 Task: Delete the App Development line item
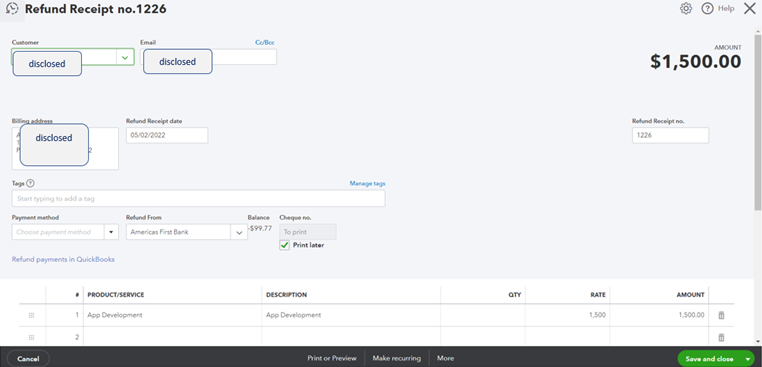(x=721, y=315)
